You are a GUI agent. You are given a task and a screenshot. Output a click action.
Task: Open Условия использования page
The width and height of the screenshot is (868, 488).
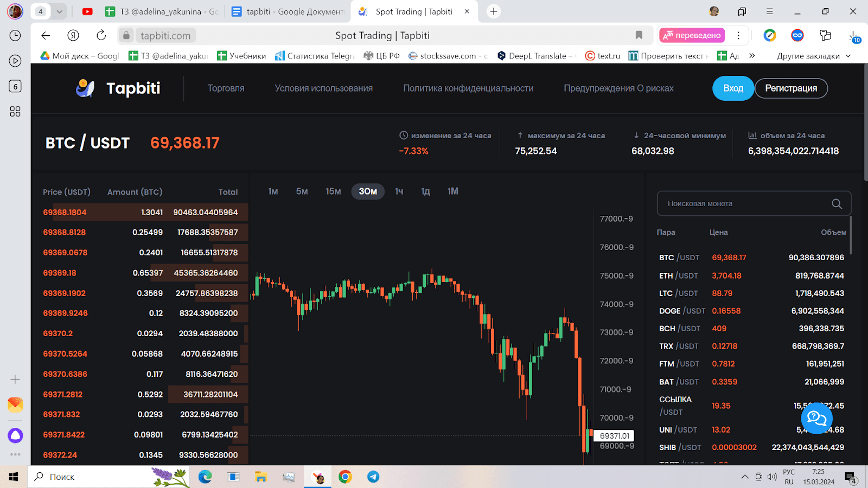click(323, 88)
